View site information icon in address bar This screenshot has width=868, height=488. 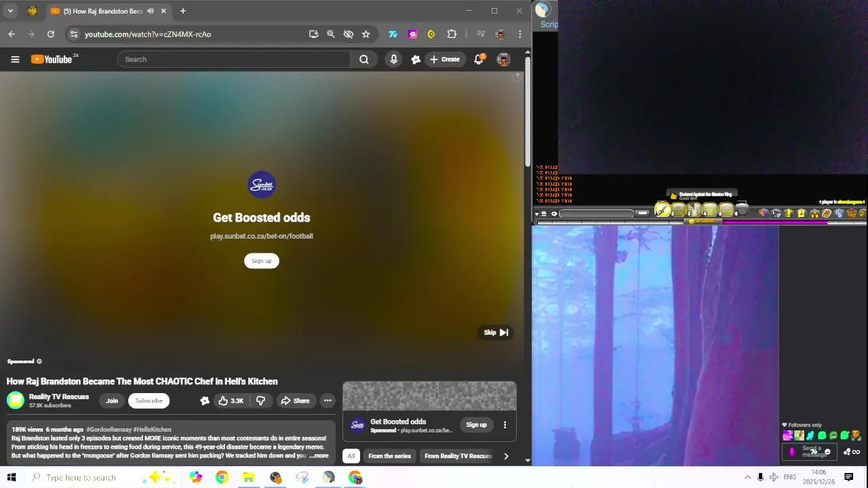(74, 35)
